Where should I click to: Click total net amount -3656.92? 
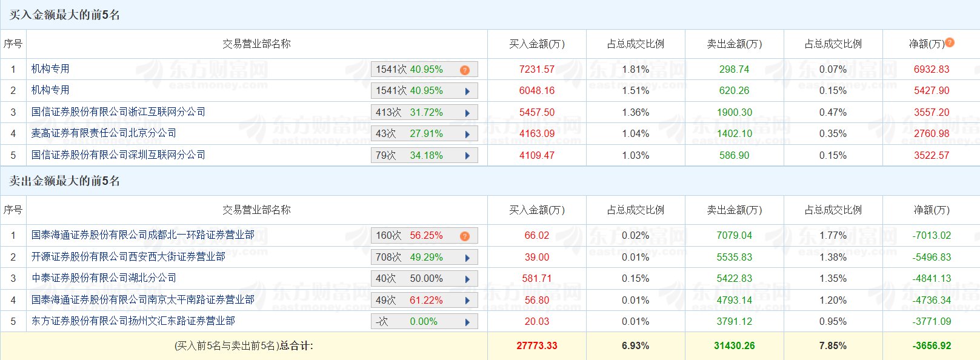[932, 345]
